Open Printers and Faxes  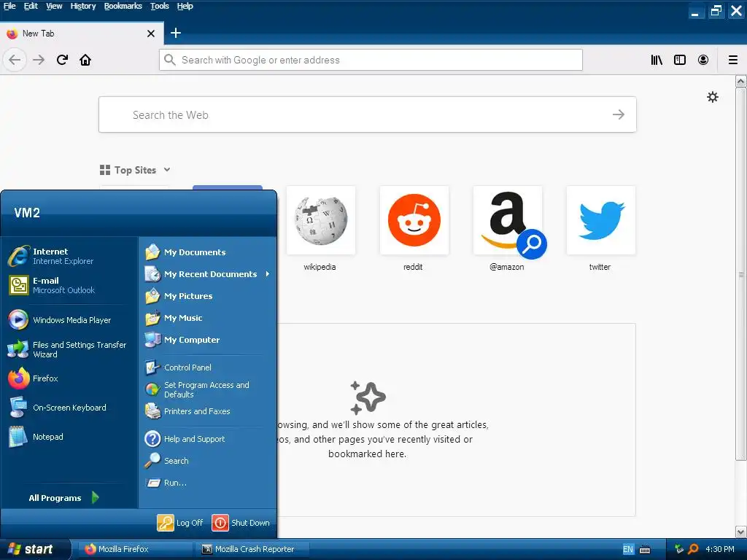click(x=208, y=411)
